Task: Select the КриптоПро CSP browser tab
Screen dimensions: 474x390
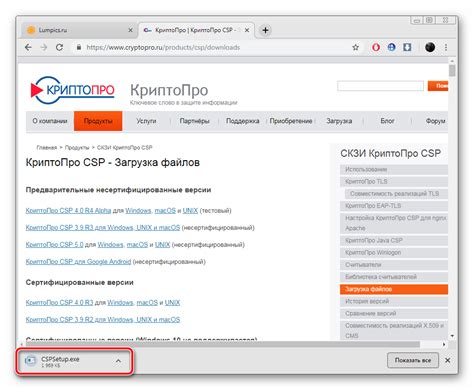Action: click(196, 30)
